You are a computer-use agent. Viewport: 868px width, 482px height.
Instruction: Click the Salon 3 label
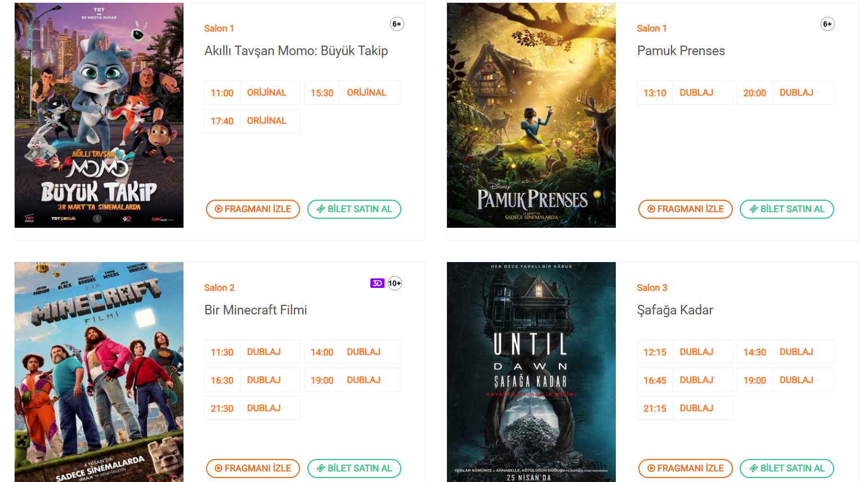[652, 288]
